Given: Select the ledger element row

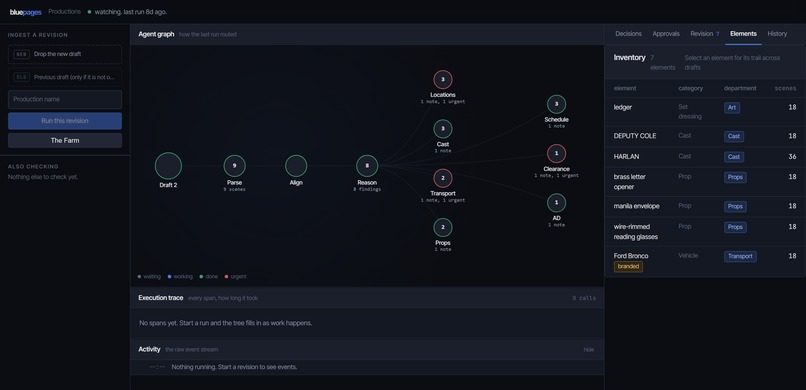Looking at the screenshot, I should tap(705, 112).
